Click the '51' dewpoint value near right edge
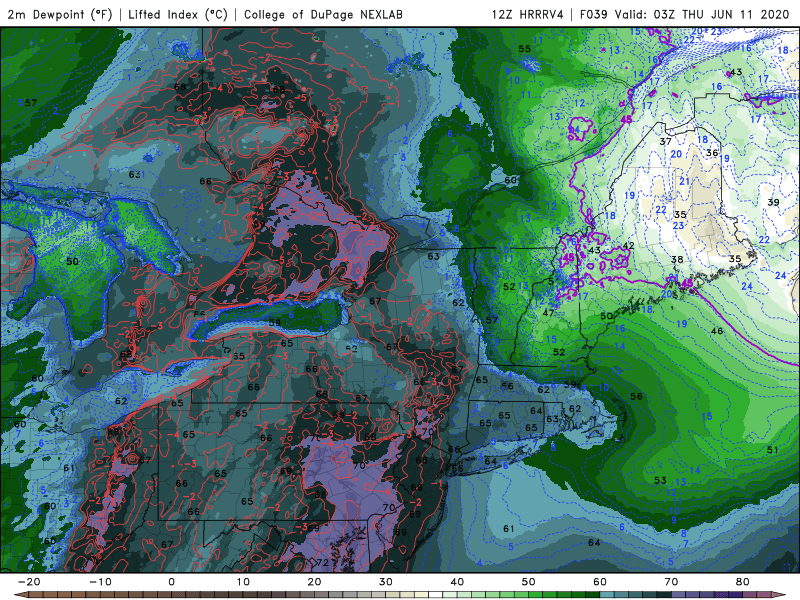The height and width of the screenshot is (600, 800). point(772,449)
